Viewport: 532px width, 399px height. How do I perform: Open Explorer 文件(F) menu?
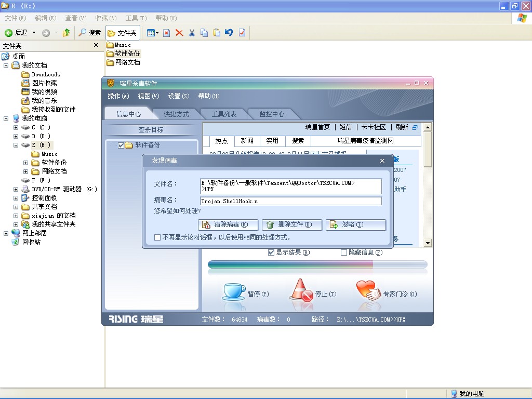[x=15, y=18]
